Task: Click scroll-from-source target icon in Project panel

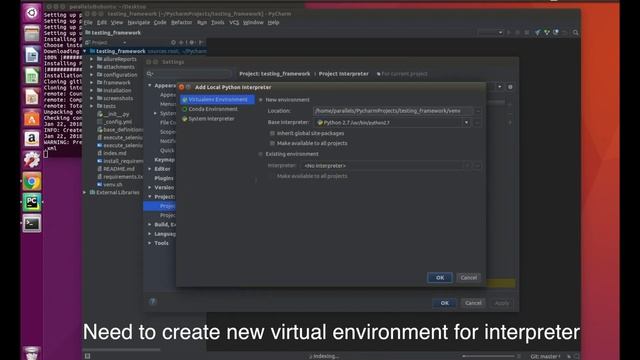Action: click(173, 42)
